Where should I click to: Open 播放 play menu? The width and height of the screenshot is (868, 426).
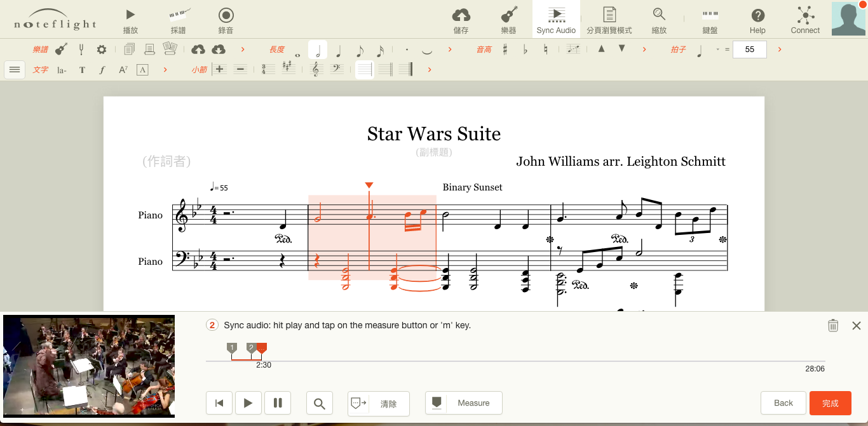(x=130, y=20)
